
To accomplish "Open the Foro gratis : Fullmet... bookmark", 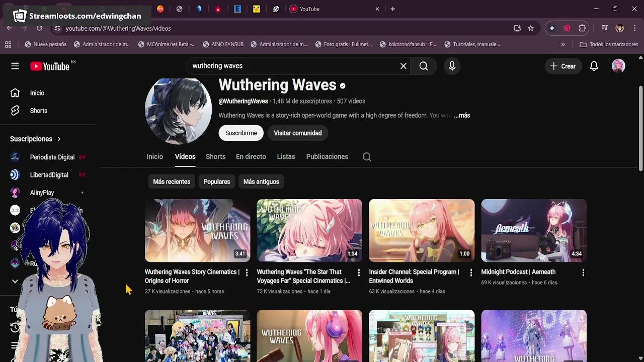I will [x=343, y=44].
